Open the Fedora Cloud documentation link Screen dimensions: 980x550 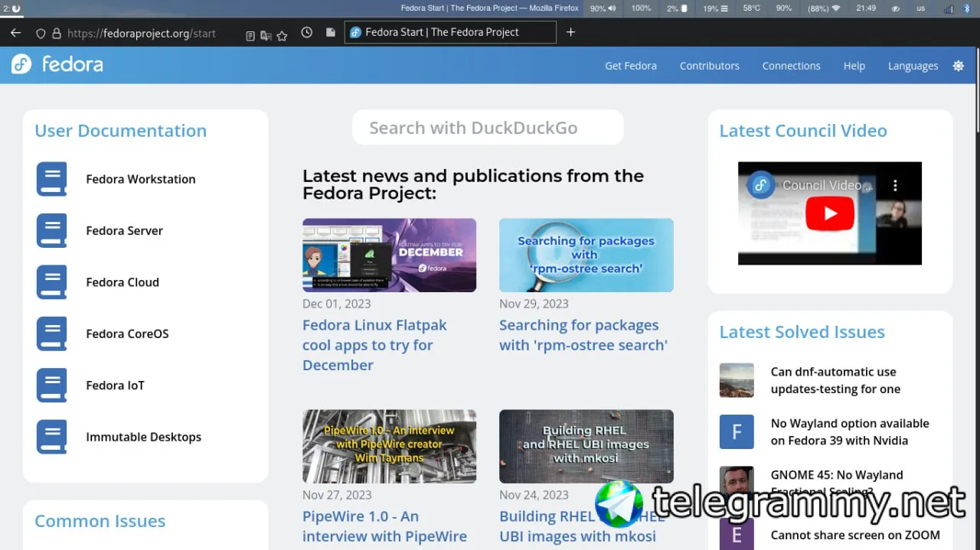click(122, 282)
